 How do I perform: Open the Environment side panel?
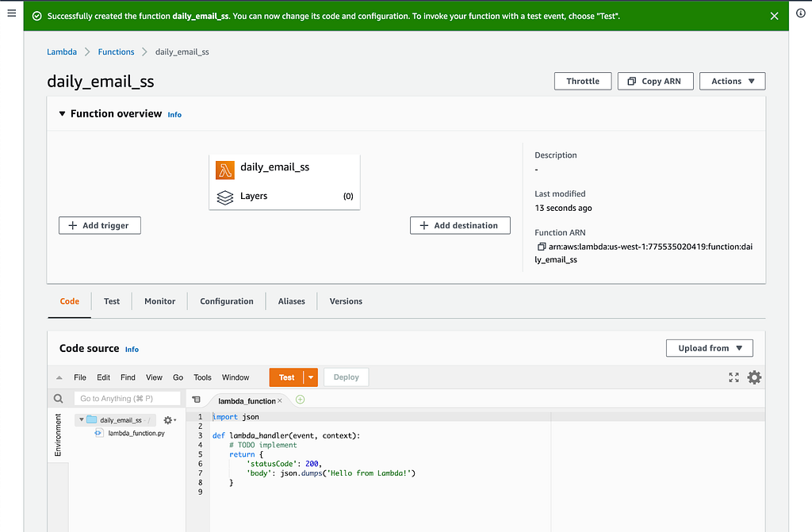point(57,435)
